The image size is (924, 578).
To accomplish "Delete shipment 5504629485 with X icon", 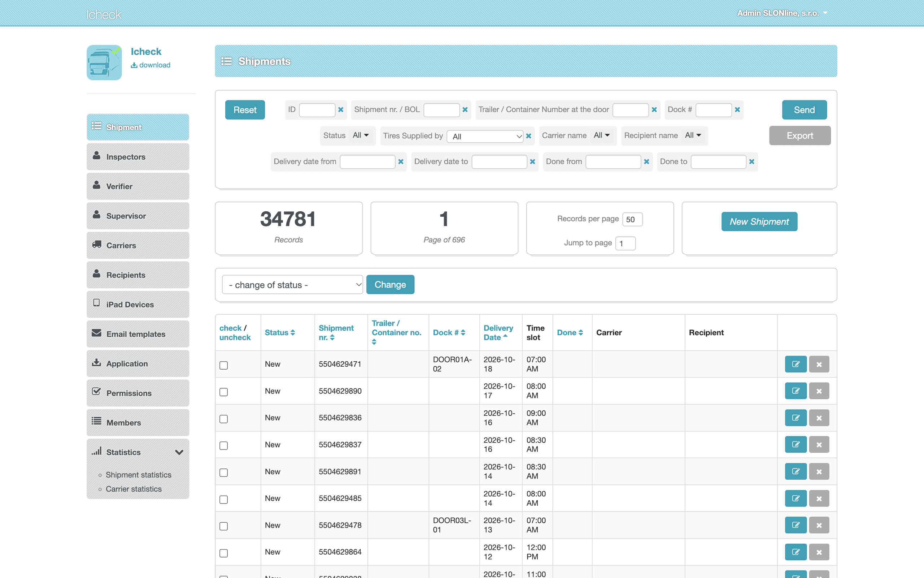I will pos(819,498).
